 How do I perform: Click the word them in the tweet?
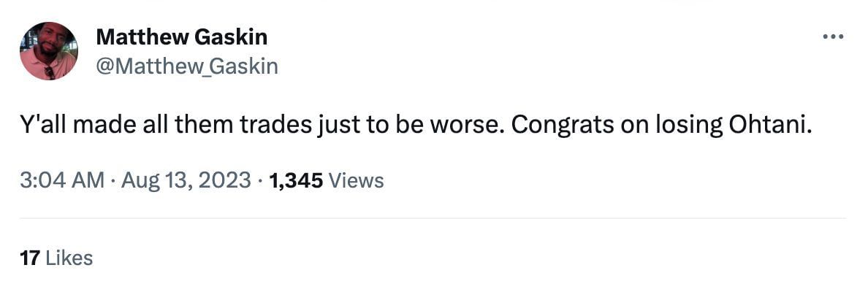pyautogui.click(x=210, y=126)
